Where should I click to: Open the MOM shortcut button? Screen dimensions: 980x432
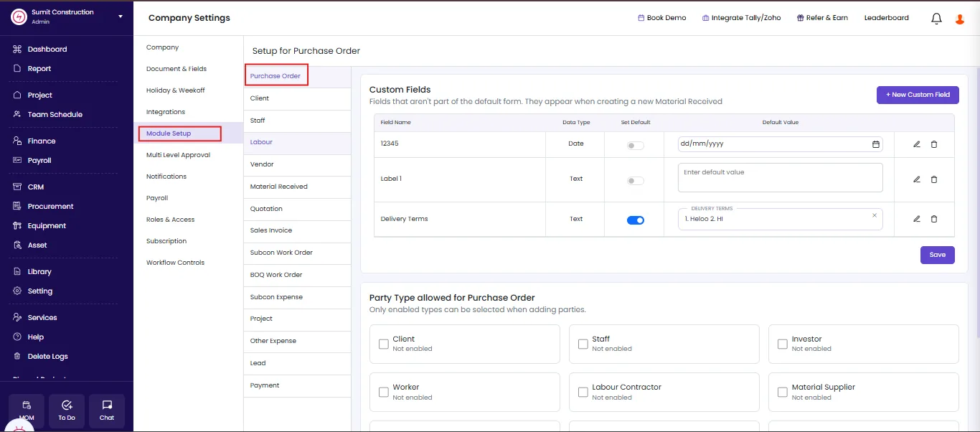tap(27, 410)
